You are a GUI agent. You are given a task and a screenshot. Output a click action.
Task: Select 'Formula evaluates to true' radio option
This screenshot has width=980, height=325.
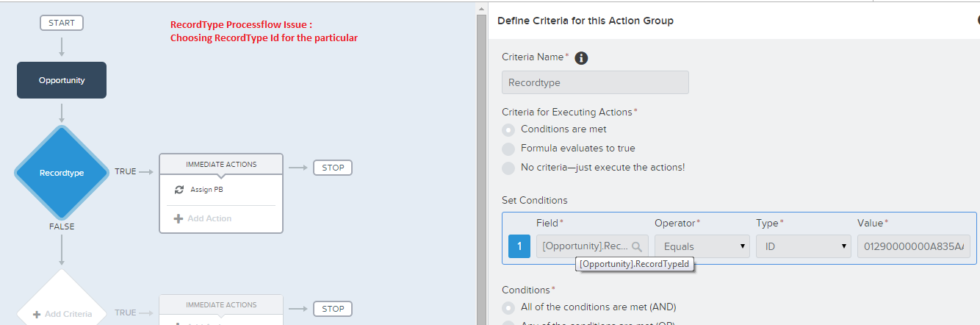click(508, 149)
